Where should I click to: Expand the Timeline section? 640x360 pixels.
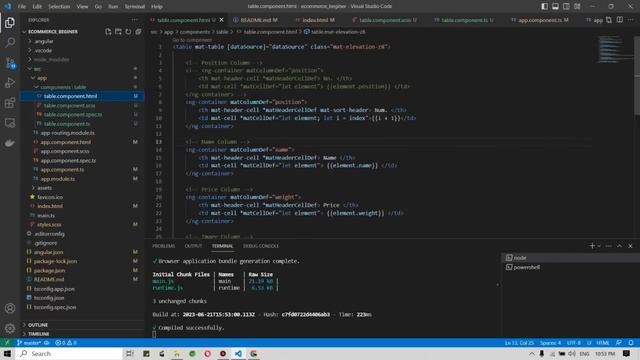coord(82,334)
